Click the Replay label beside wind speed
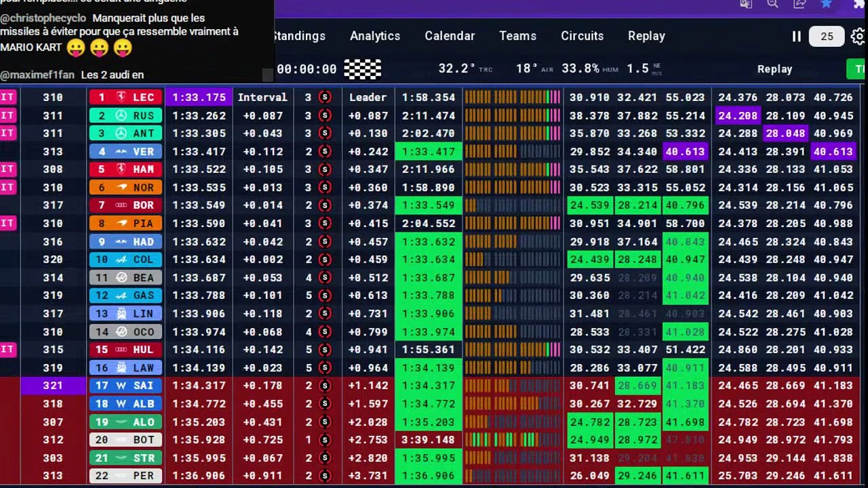This screenshot has width=868, height=488. [x=774, y=68]
